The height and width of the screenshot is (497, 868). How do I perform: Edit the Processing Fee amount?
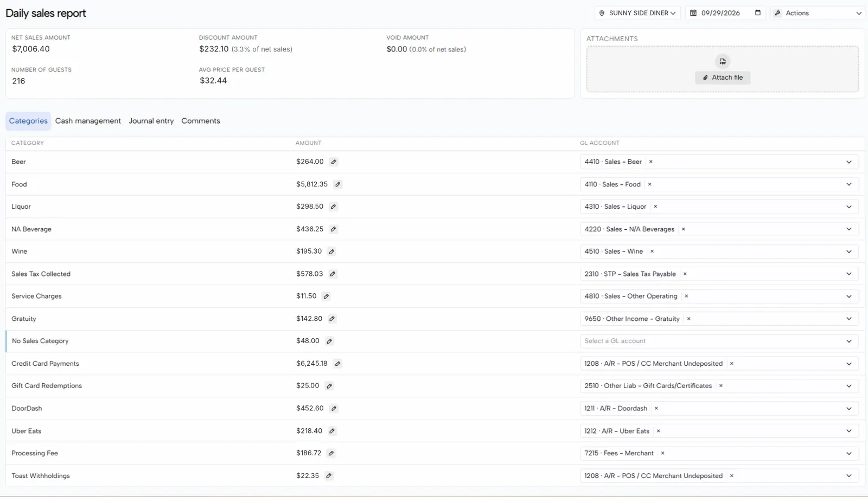pyautogui.click(x=331, y=453)
